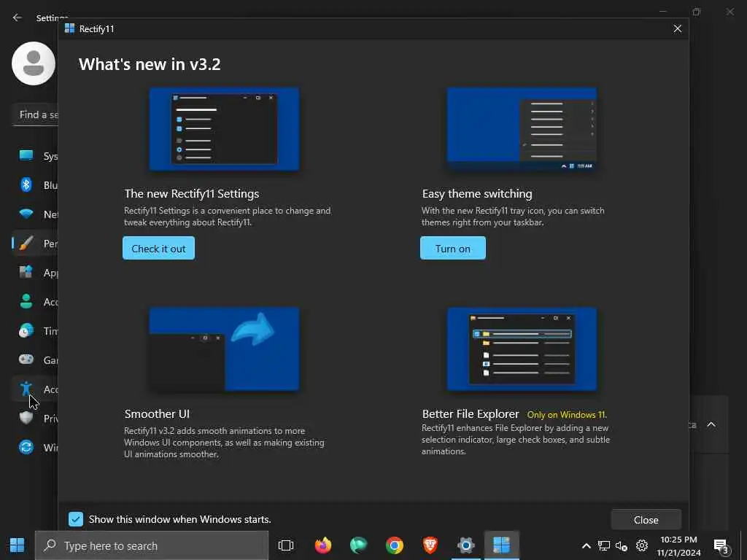Open Apps icon in Settings sidebar
The height and width of the screenshot is (560, 747).
pyautogui.click(x=26, y=273)
